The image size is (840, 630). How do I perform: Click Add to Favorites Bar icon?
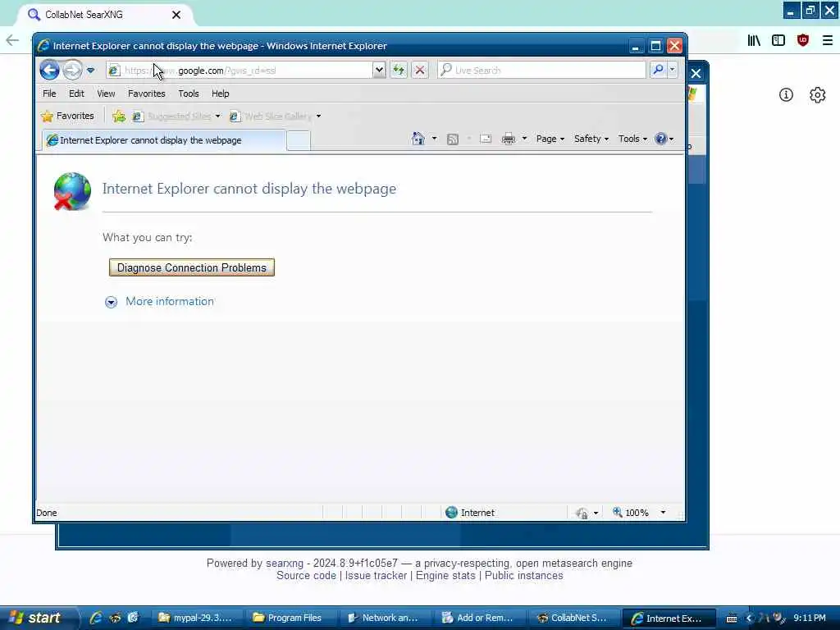[x=119, y=116]
